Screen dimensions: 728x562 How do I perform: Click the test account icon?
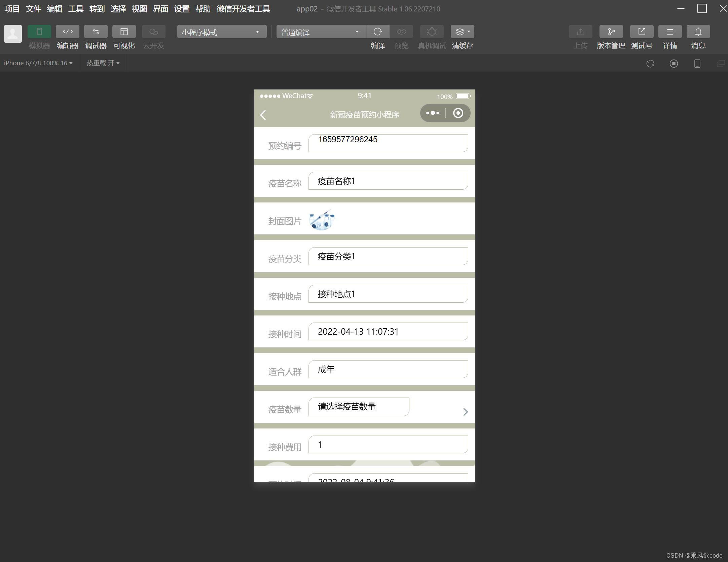tap(641, 32)
